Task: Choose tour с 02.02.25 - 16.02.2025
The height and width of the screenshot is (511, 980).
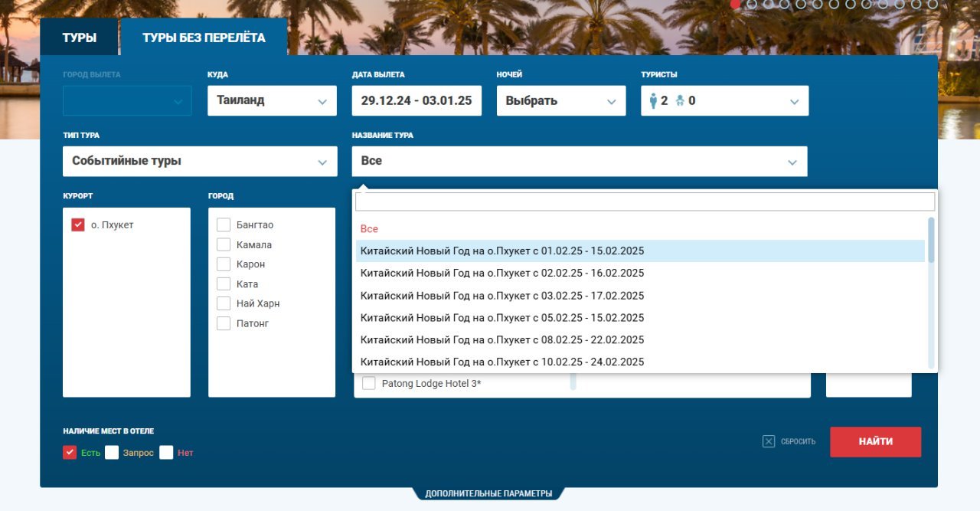Action: point(640,274)
